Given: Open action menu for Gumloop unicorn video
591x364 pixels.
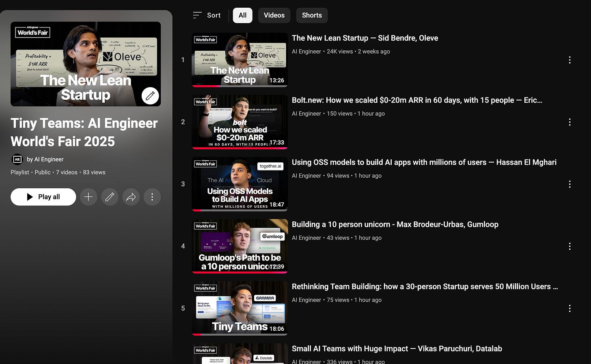Looking at the screenshot, I should [570, 246].
